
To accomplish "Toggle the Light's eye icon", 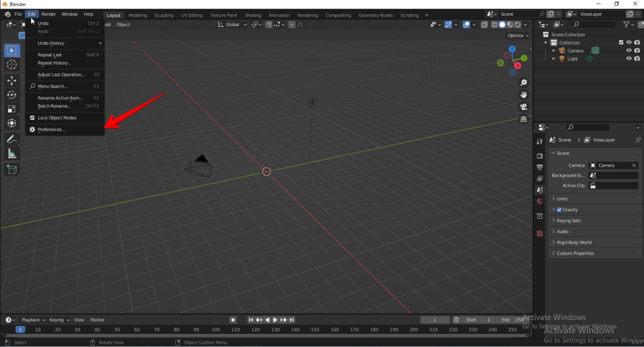I will [x=628, y=58].
